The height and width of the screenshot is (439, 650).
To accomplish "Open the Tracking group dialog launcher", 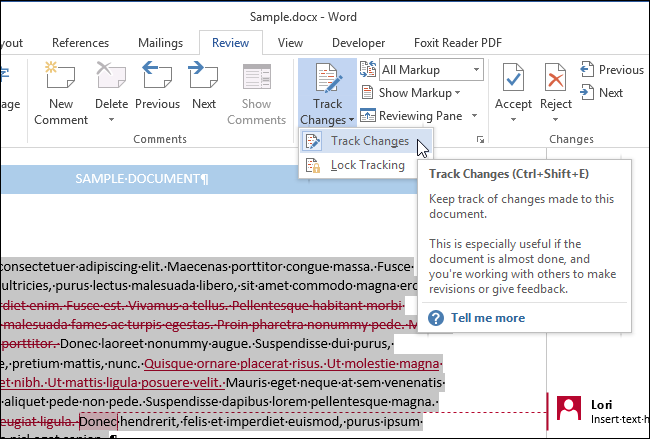I will [x=480, y=140].
